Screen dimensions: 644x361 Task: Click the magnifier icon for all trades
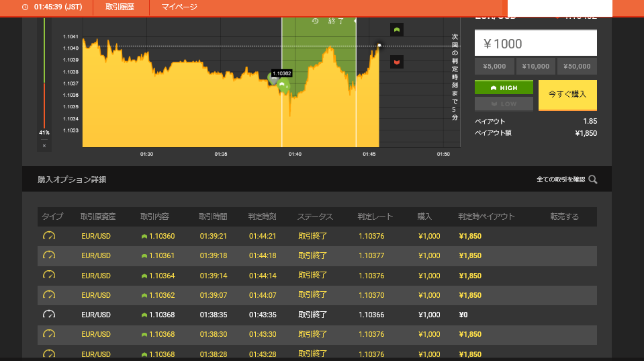tap(592, 179)
